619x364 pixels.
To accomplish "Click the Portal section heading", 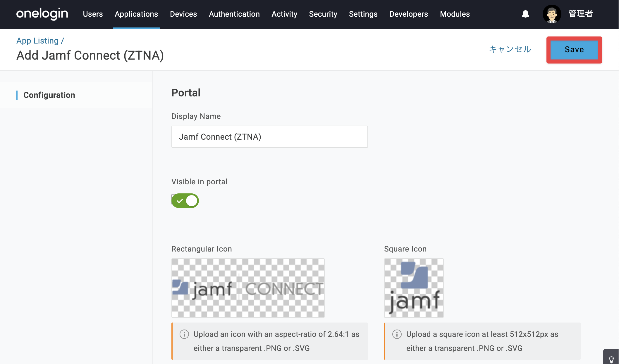I will tap(186, 93).
